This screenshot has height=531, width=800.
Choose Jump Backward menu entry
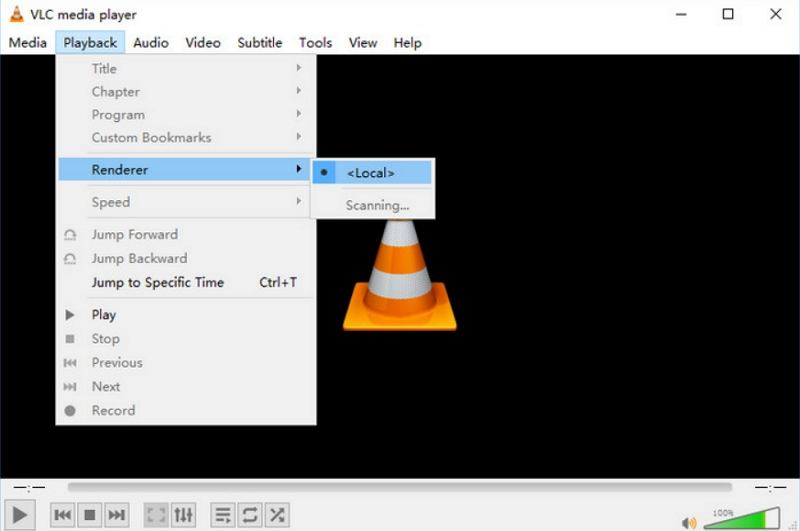coord(186,258)
